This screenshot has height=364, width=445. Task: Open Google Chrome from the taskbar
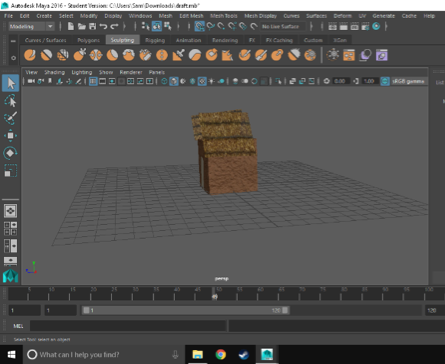220,354
